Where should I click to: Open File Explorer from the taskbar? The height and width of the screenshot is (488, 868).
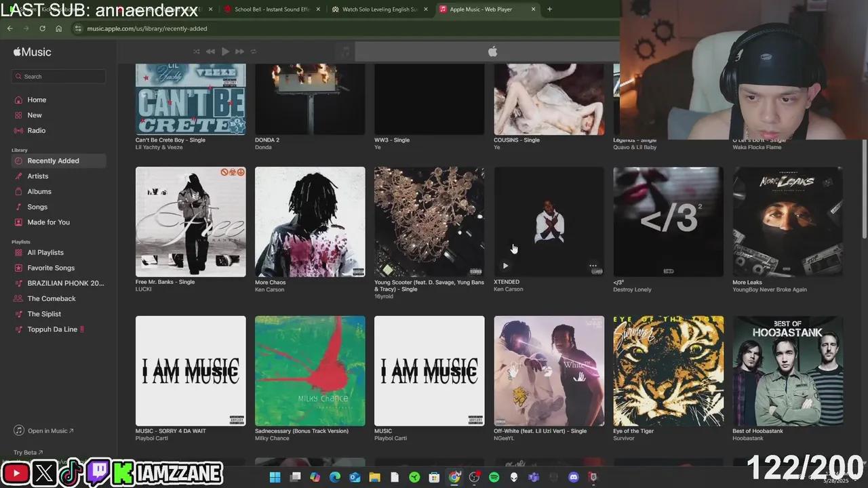click(374, 478)
